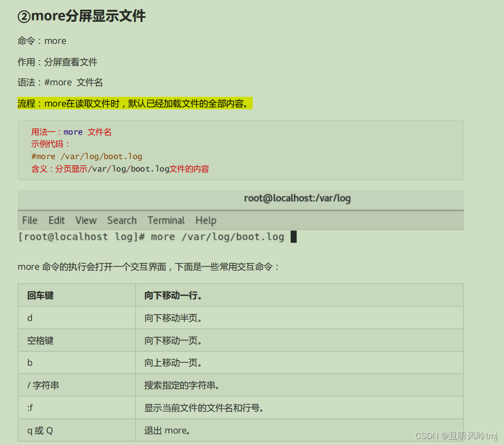
Task: Open the Terminal menu
Action: coord(166,220)
